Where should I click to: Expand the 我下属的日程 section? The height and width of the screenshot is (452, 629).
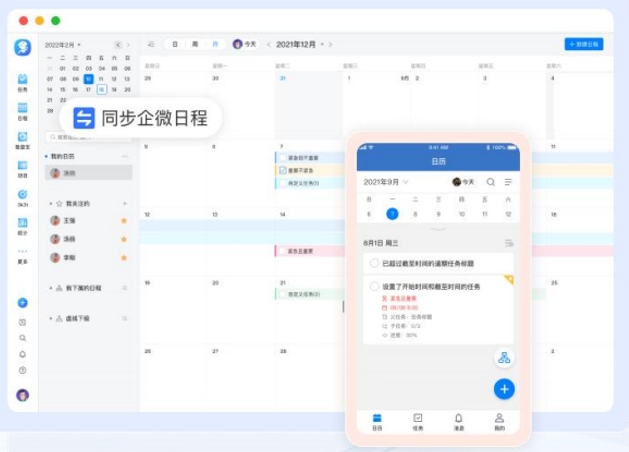tap(51, 288)
